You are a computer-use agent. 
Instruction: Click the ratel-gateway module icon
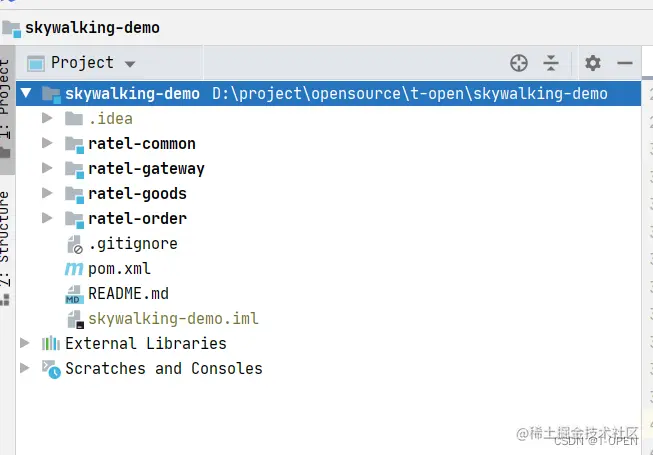coord(75,169)
